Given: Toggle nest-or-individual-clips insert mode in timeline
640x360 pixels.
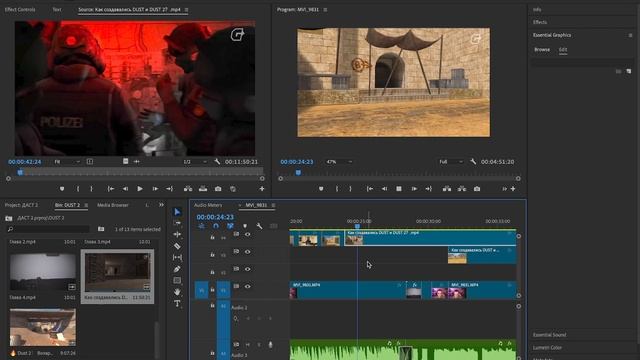Looking at the screenshot, I should coord(201,226).
